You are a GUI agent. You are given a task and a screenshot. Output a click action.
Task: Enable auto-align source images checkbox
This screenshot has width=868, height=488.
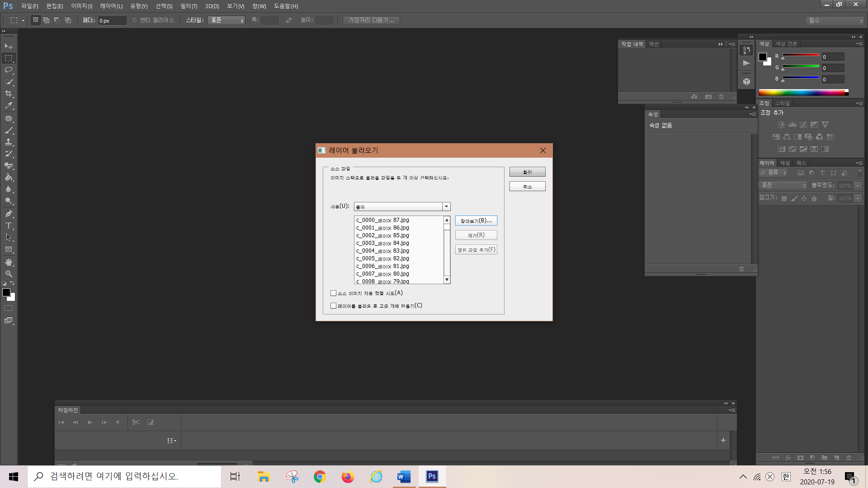coord(334,293)
